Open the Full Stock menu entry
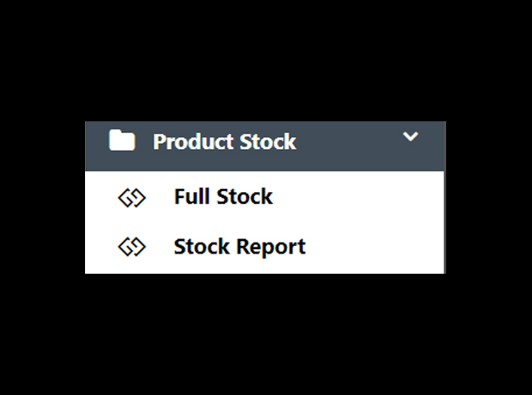This screenshot has height=395, width=532. tap(264, 196)
